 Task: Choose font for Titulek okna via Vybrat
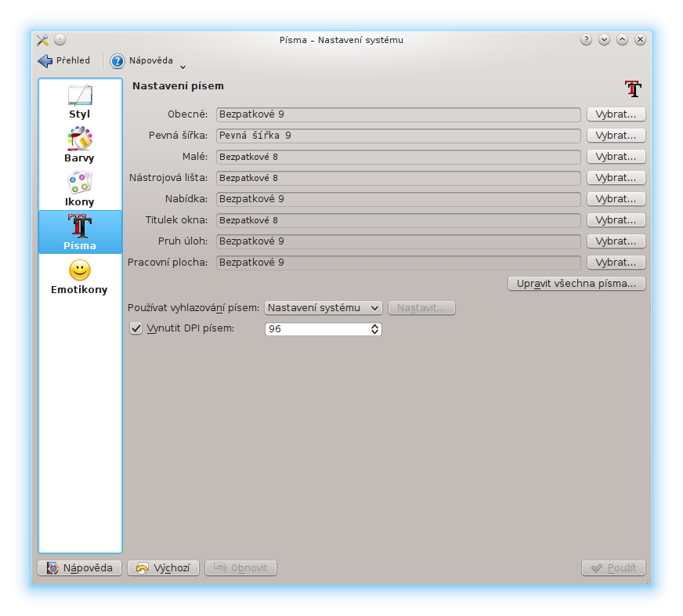(x=616, y=220)
